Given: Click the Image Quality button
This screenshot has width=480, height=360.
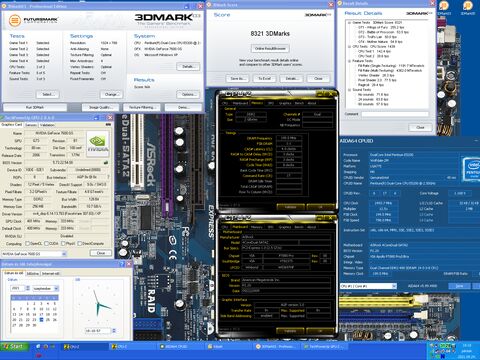Looking at the screenshot, I should tap(101, 107).
